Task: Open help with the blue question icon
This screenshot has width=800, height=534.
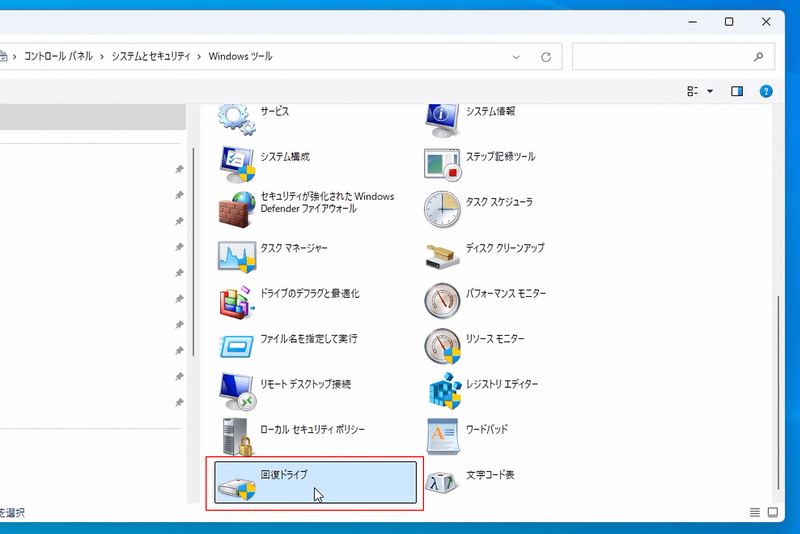Action: tap(766, 91)
